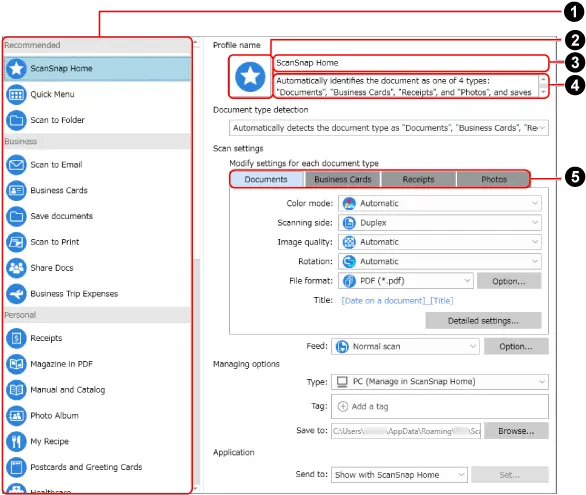
Task: Click the Save documents folder icon
Action: [x=16, y=216]
